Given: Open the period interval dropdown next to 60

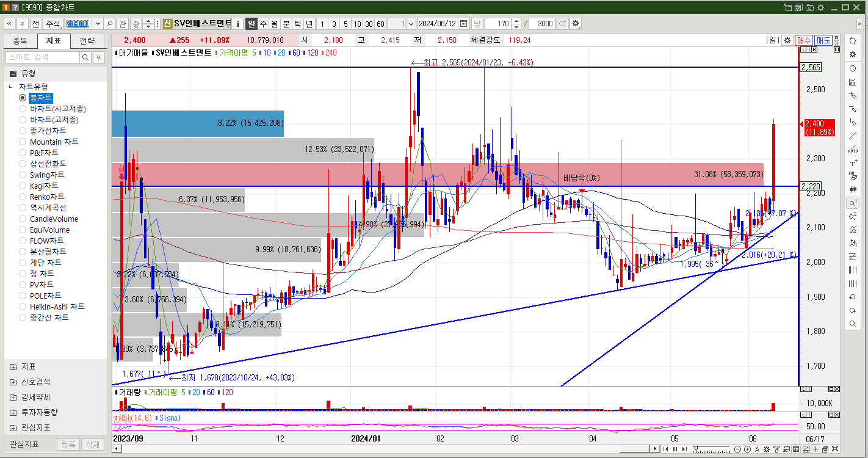Looking at the screenshot, I should tap(411, 24).
